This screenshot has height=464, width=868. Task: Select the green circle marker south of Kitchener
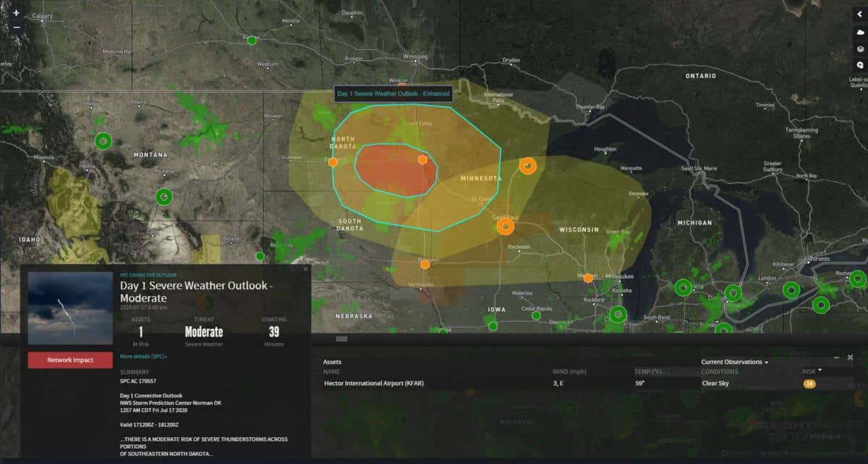(x=820, y=305)
